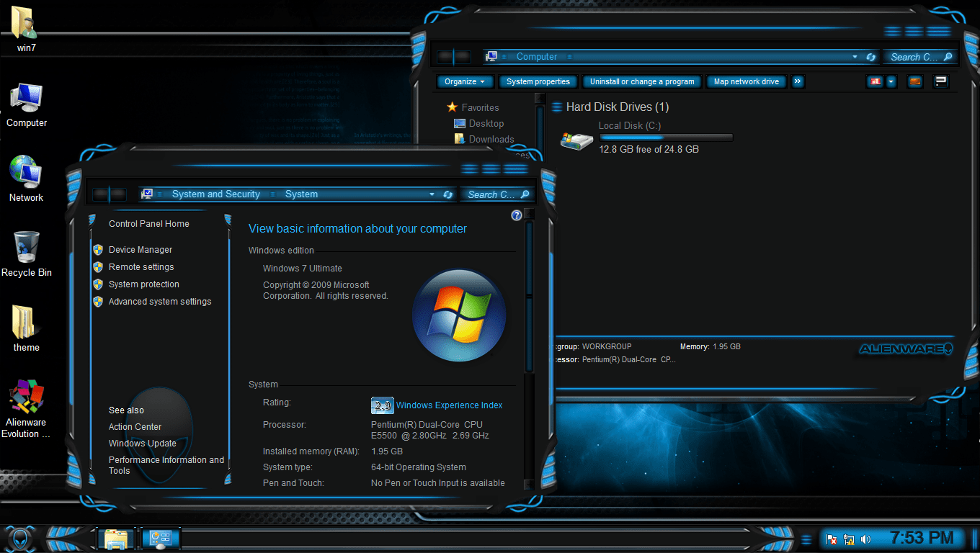Click the Favorites star icon
The image size is (980, 553).
pyautogui.click(x=453, y=107)
